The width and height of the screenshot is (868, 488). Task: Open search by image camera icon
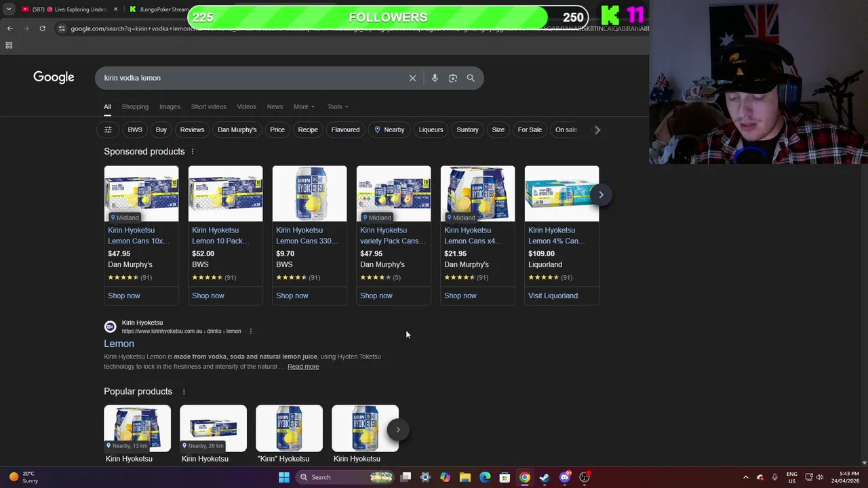[453, 78]
